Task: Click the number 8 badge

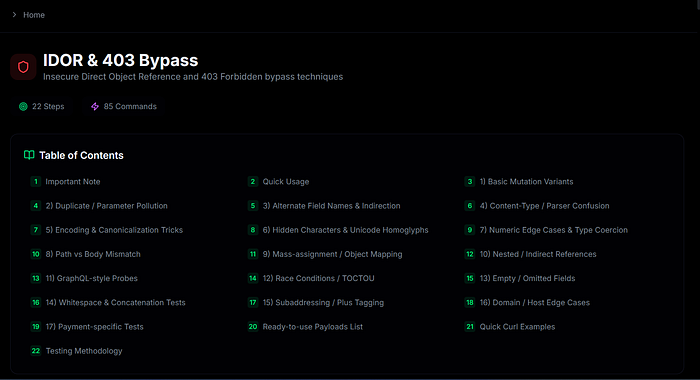Action: point(253,230)
